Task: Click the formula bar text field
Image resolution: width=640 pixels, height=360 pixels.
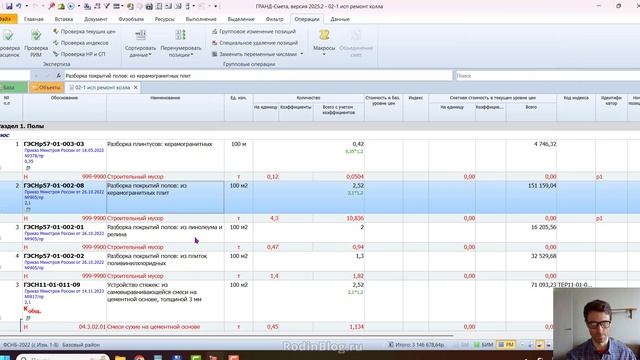Action: click(x=258, y=76)
